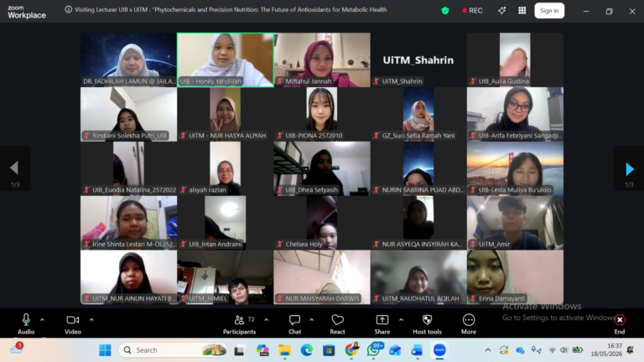Expand the video options caret

tap(91, 320)
